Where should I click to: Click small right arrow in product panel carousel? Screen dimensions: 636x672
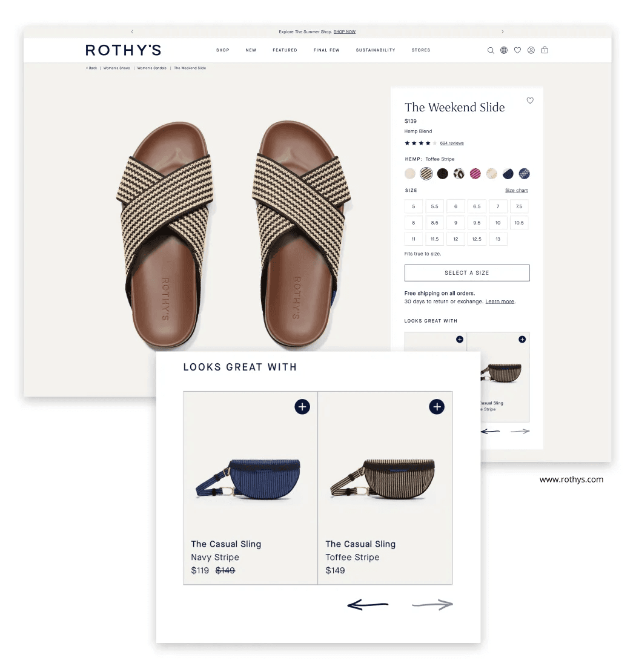click(520, 432)
